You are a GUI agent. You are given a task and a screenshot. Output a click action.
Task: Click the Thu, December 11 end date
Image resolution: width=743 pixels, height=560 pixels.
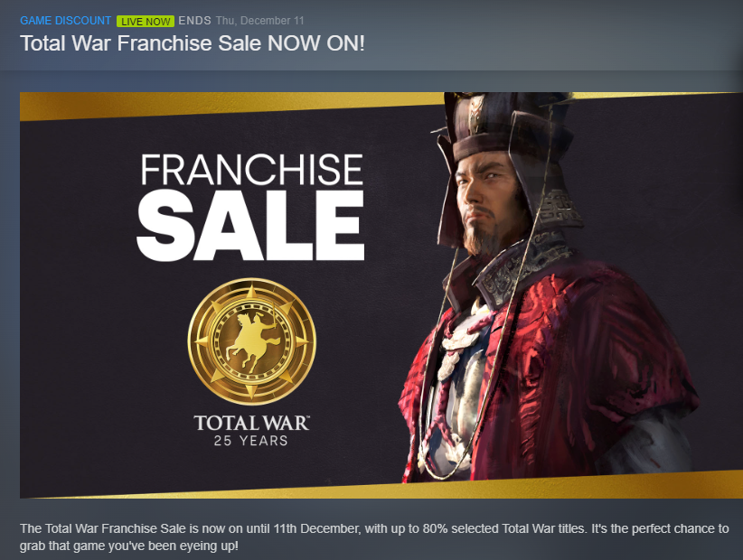tap(259, 21)
